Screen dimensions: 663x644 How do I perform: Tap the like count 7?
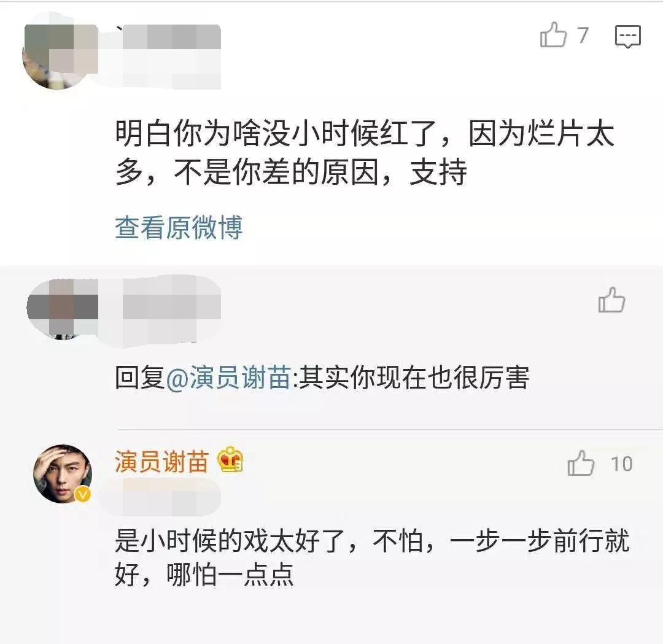pos(583,35)
